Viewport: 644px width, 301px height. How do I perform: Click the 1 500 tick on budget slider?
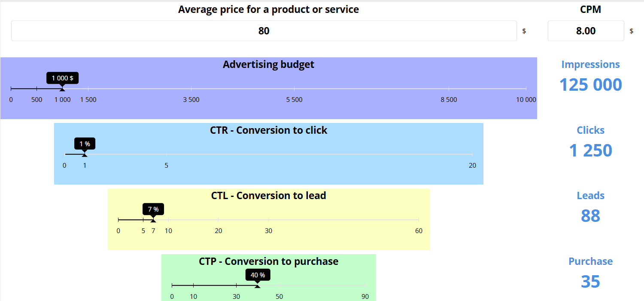point(88,89)
